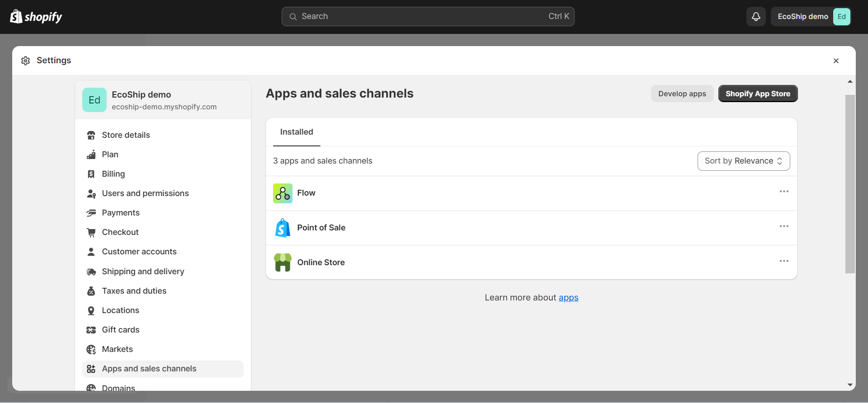Open the Online Store channel name

[x=321, y=262]
